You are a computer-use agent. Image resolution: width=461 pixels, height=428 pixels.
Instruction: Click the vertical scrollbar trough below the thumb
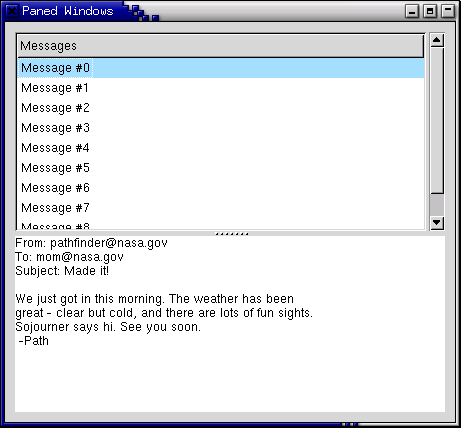pos(437,205)
